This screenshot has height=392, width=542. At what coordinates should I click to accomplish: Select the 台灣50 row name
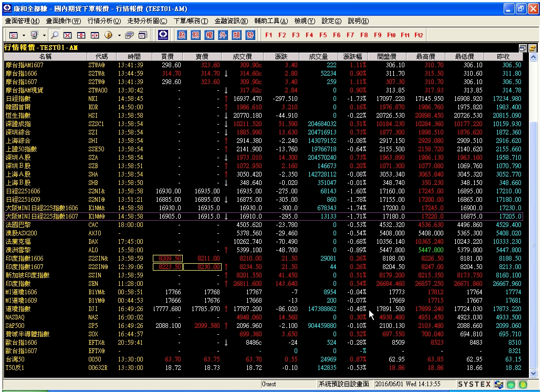(15, 359)
